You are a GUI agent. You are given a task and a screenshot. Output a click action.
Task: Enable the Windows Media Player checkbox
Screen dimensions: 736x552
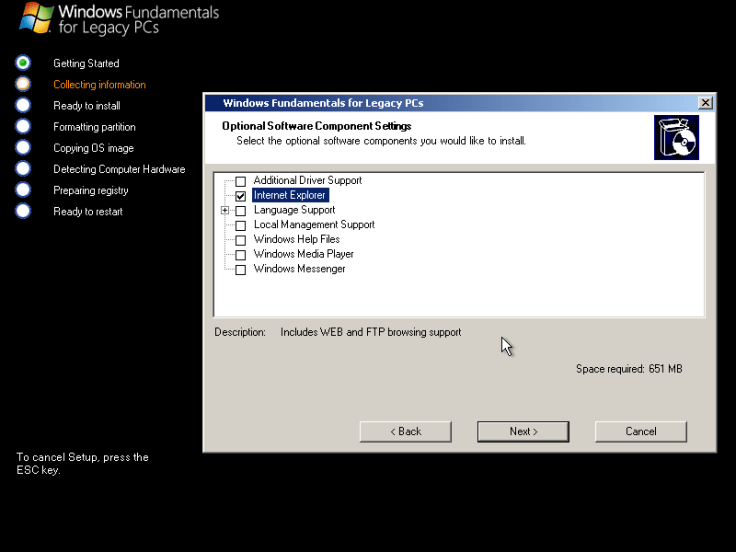coord(240,255)
